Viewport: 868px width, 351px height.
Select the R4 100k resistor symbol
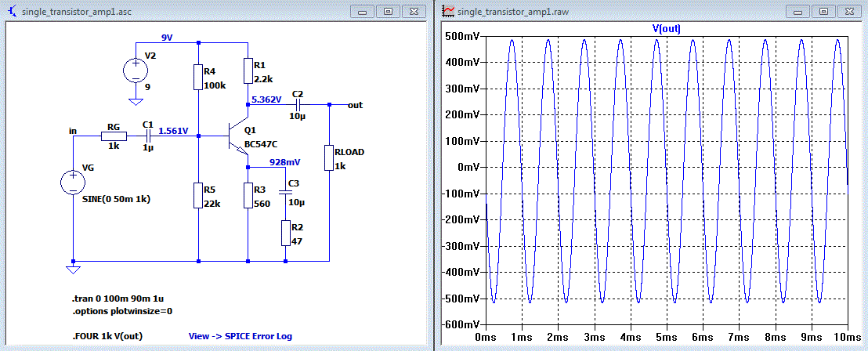coord(198,78)
